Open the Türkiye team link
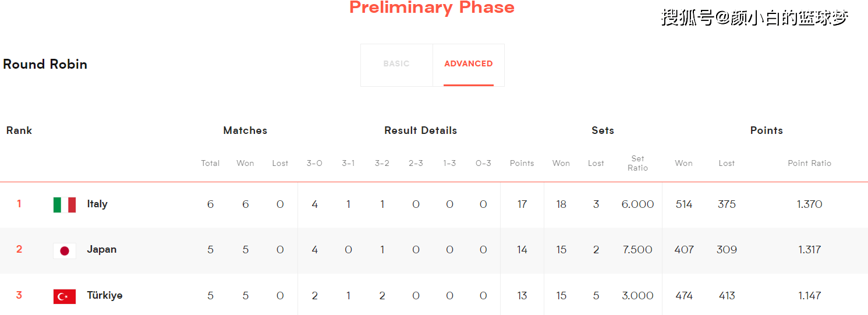 click(x=105, y=295)
